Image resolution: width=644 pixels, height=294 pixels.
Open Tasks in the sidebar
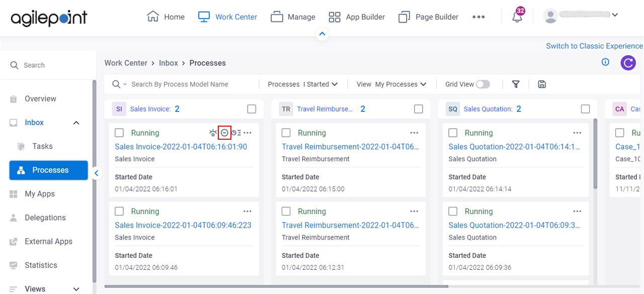[42, 146]
